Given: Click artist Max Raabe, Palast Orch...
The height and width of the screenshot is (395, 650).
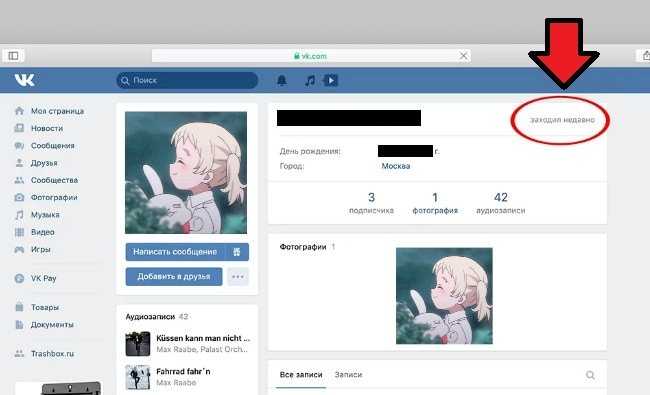Looking at the screenshot, I should (202, 349).
